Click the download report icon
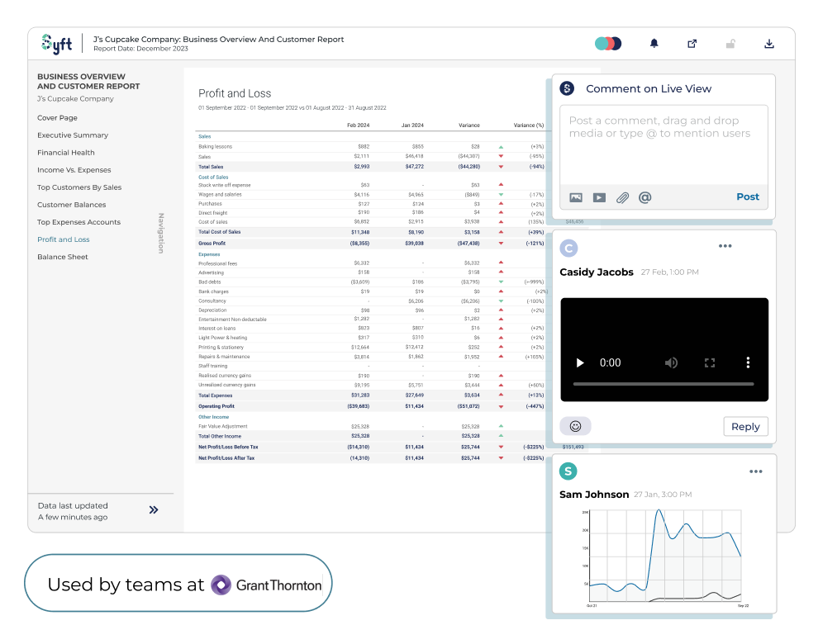 (768, 44)
